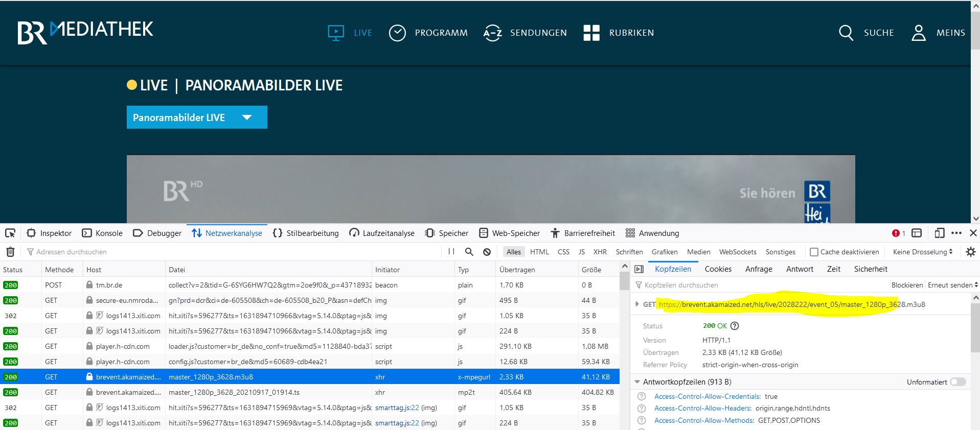Open network settings gear icon
Screen dimensions: 980x430
(x=970, y=252)
